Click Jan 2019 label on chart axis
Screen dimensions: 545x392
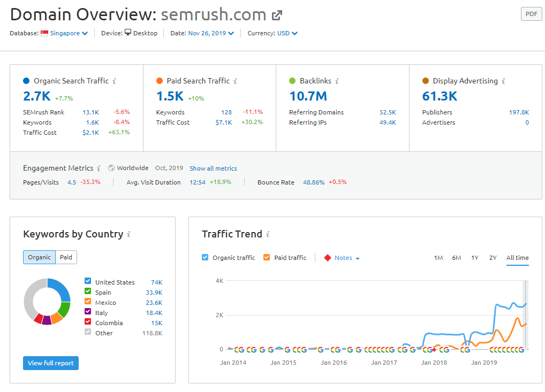tap(484, 363)
